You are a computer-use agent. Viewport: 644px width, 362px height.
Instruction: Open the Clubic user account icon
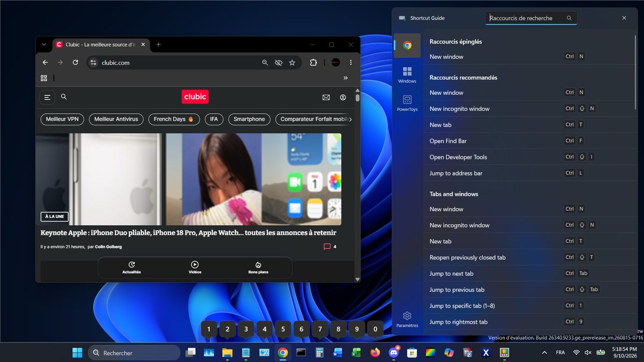coord(343,98)
